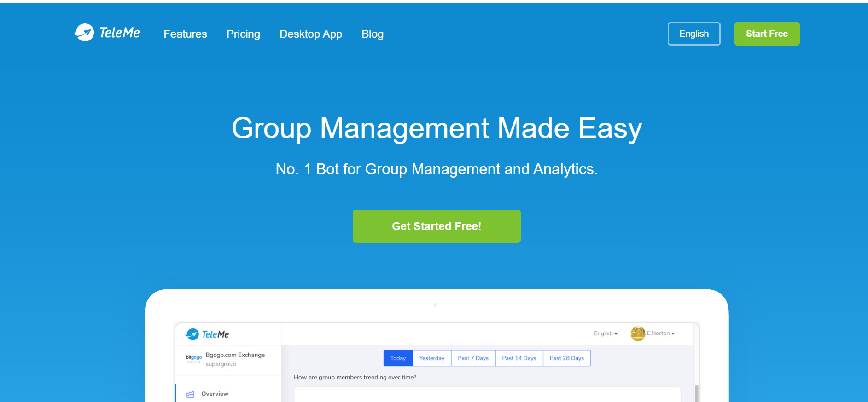Click the E.Norton profile avatar

[x=638, y=333]
